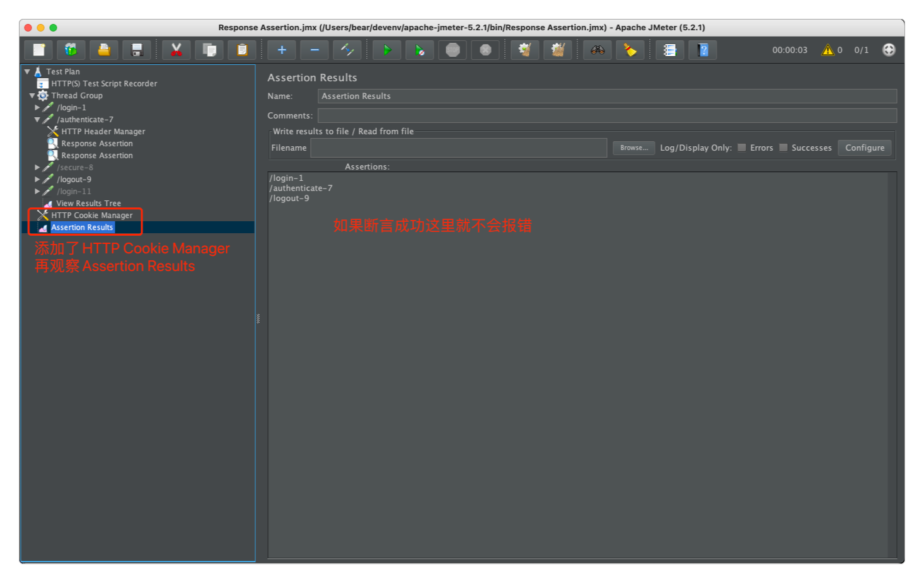Open the Function Helper list icon

(670, 50)
